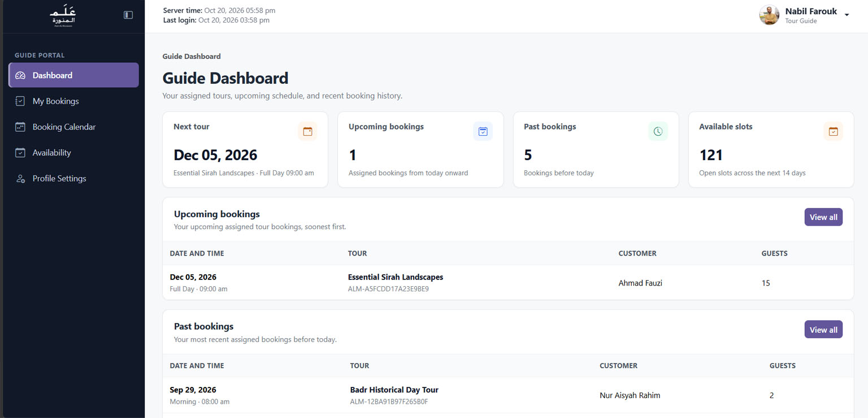View all past bookings
The image size is (868, 418).
[x=823, y=330]
